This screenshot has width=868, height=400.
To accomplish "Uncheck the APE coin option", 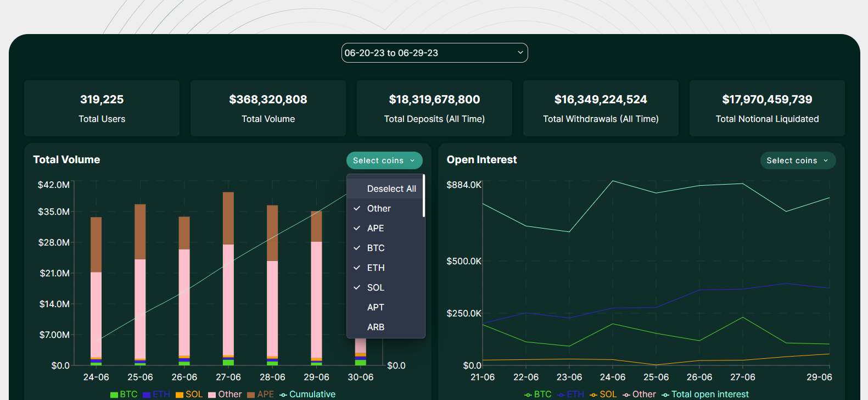I will coord(385,228).
